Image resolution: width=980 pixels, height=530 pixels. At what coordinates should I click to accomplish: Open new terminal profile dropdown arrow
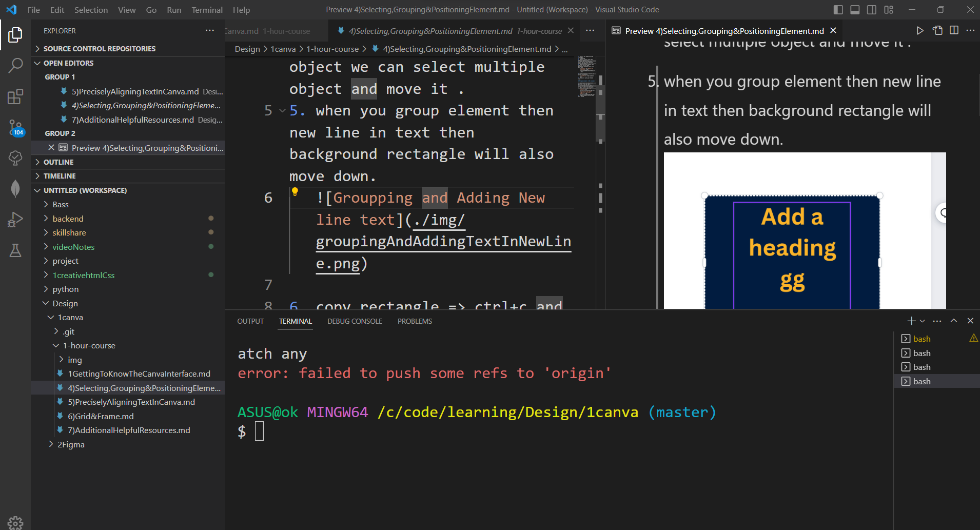923,321
